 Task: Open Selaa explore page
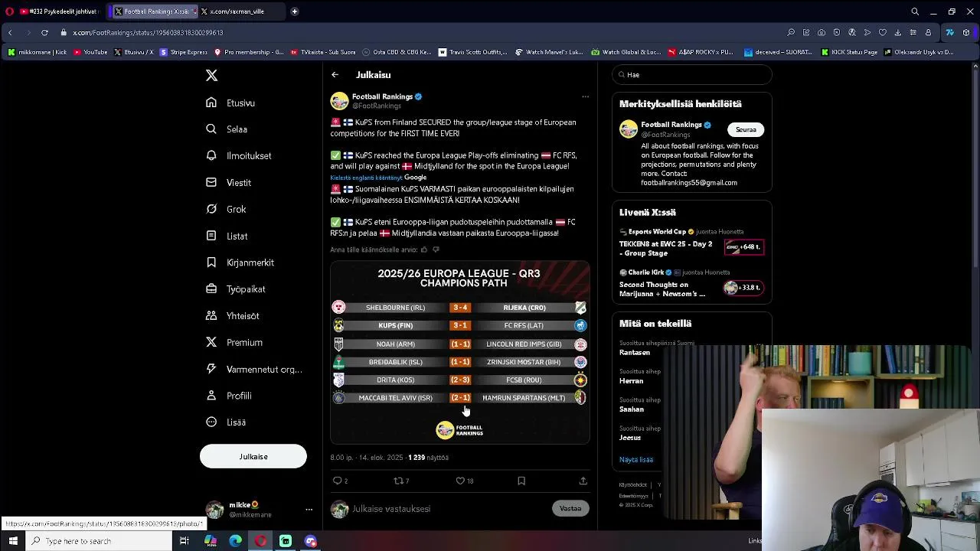click(x=227, y=129)
